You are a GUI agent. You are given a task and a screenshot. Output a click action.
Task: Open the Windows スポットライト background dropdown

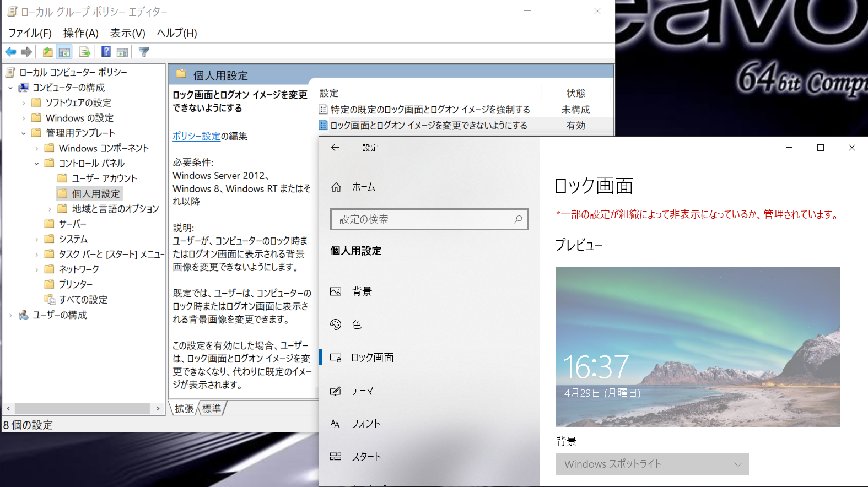coord(652,464)
